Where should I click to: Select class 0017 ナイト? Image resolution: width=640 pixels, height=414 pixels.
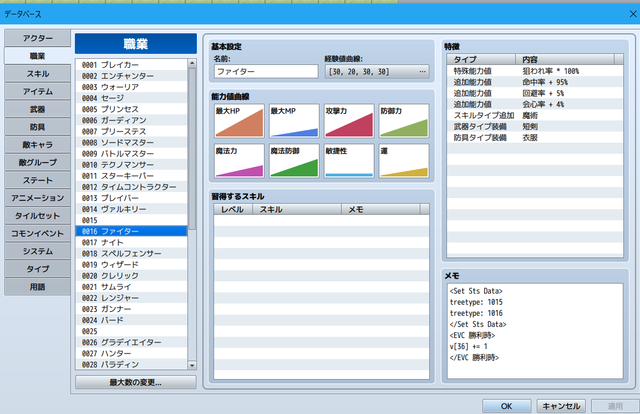click(x=131, y=243)
